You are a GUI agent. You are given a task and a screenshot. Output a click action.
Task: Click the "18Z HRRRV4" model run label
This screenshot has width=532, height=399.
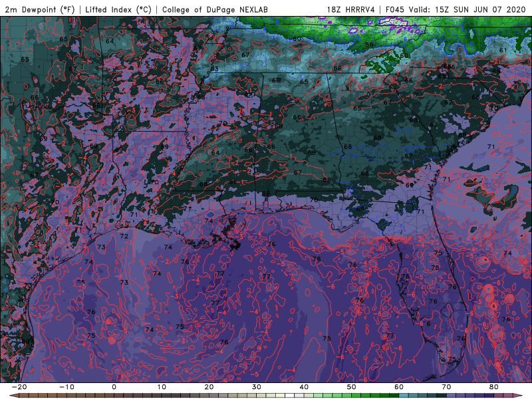pos(350,9)
